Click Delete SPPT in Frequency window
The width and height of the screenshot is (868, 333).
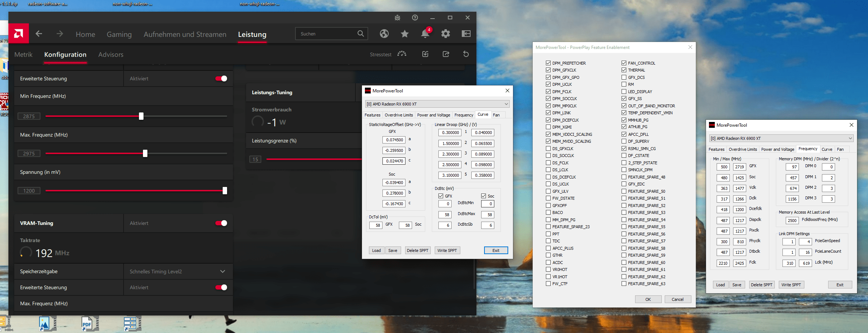[x=761, y=285]
